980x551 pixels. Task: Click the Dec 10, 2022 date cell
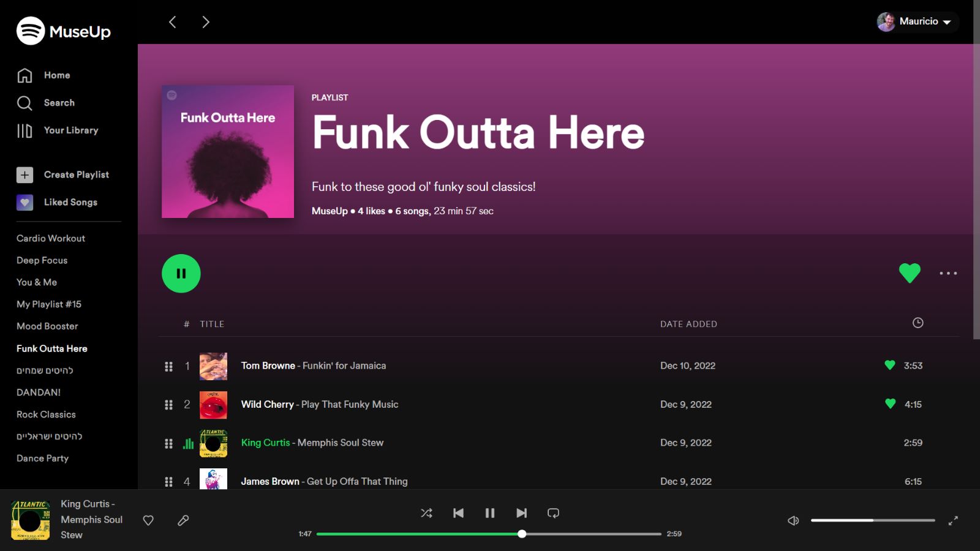click(x=688, y=365)
